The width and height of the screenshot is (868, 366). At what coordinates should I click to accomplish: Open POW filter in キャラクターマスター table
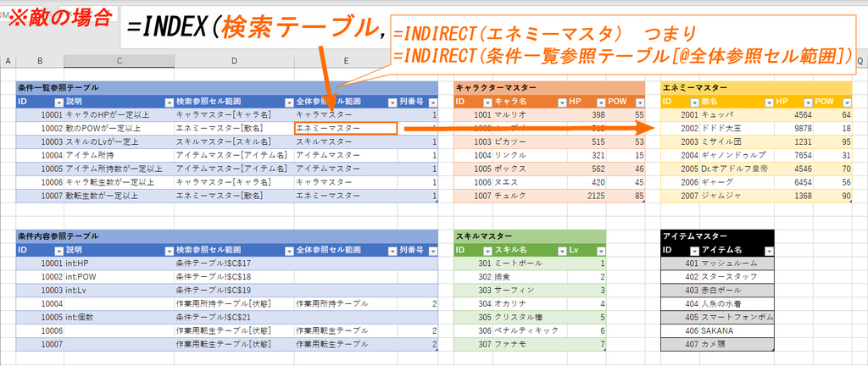(x=640, y=102)
